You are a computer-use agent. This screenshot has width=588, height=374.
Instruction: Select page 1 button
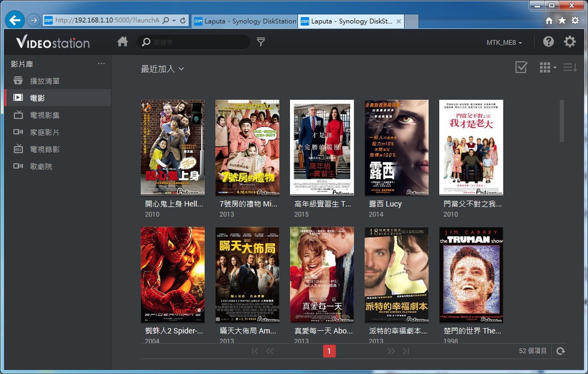(329, 351)
